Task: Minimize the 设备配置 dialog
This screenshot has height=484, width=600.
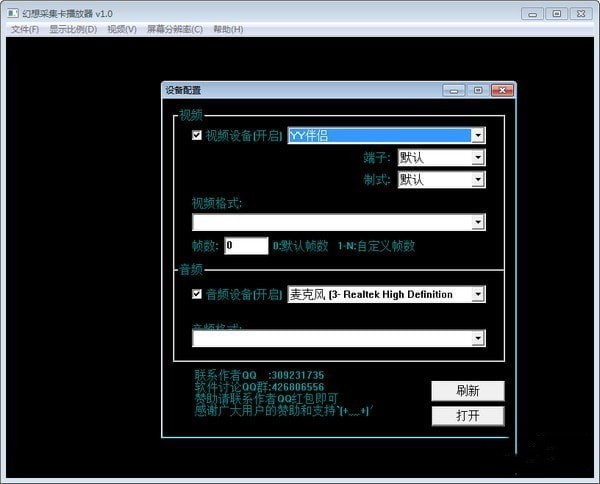Action: pyautogui.click(x=454, y=90)
